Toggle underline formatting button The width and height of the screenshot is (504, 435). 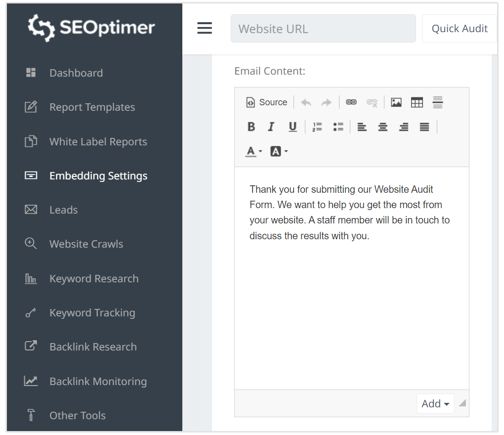click(293, 127)
